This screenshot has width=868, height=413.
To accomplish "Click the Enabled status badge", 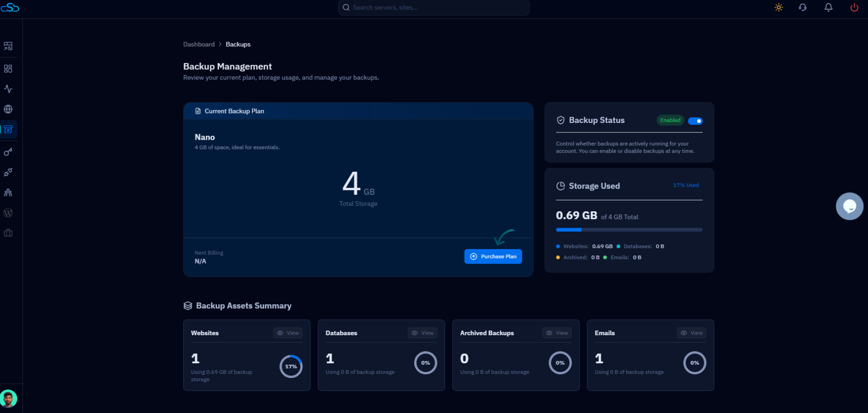I will pyautogui.click(x=670, y=120).
